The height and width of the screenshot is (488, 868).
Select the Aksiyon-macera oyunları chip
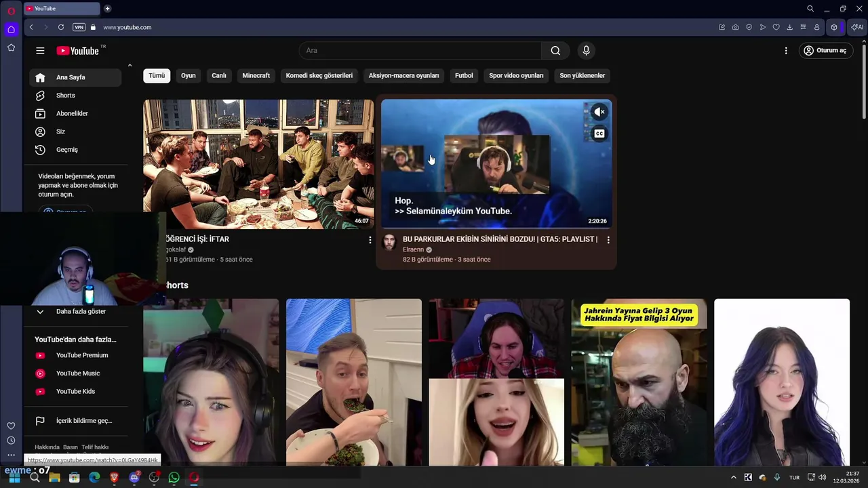tap(403, 76)
